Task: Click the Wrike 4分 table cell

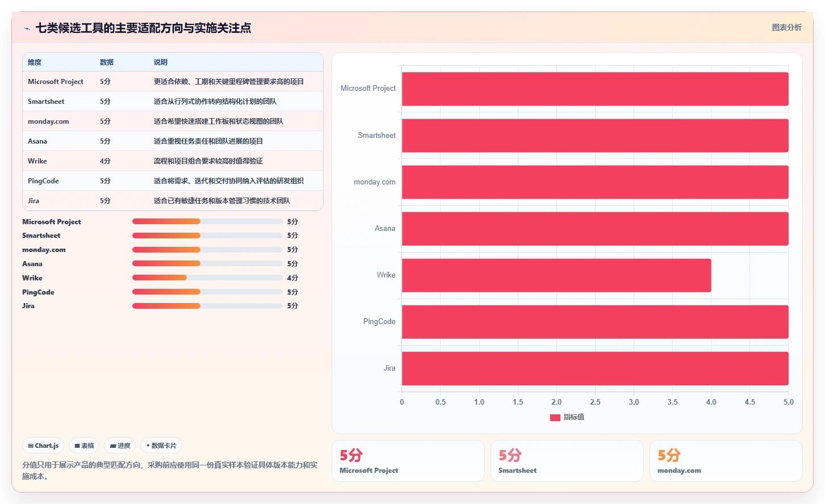Action: (x=105, y=161)
